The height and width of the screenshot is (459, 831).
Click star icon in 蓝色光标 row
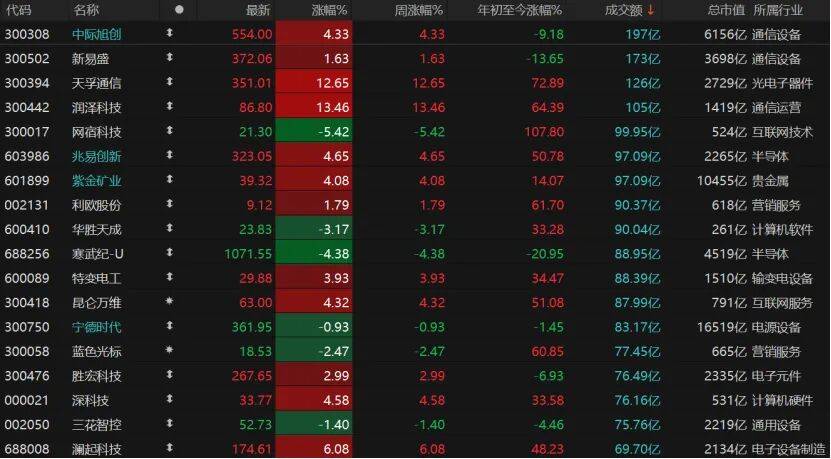[170, 350]
